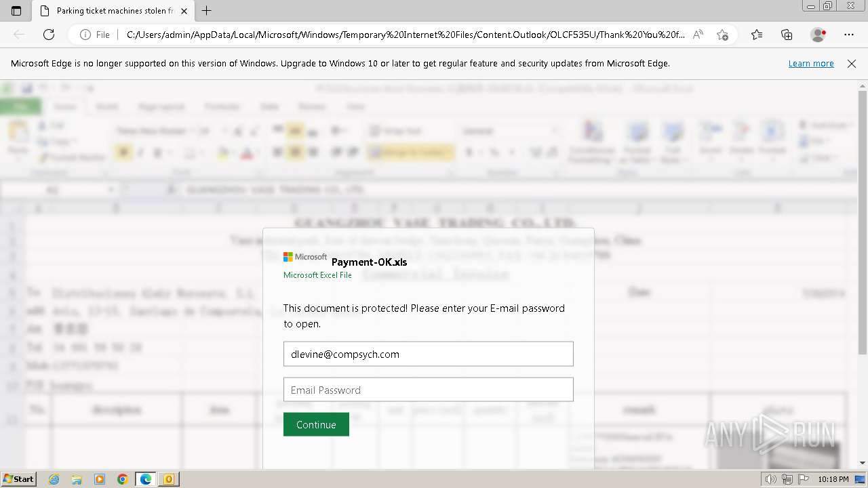Open the Edge profile avatar

(818, 35)
